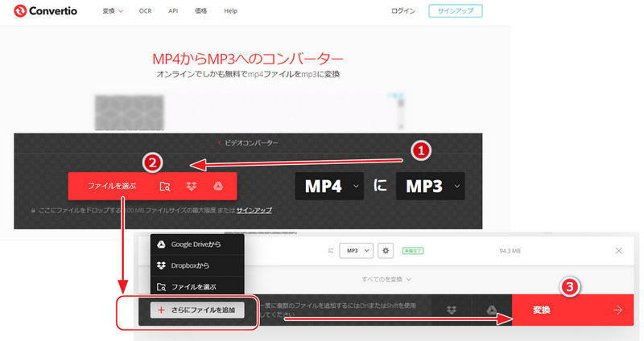Click ログイン link
The width and height of the screenshot is (644, 341).
point(403,11)
